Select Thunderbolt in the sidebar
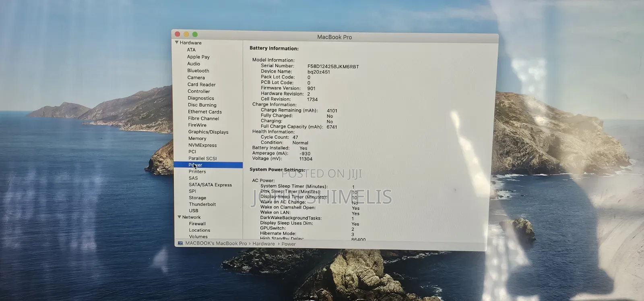 [202, 204]
